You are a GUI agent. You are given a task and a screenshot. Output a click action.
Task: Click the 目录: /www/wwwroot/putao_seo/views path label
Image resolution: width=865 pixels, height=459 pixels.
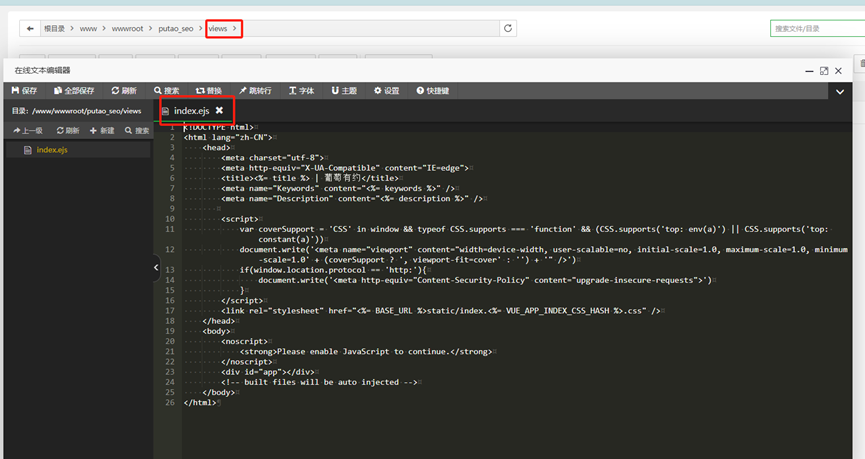[x=77, y=111]
